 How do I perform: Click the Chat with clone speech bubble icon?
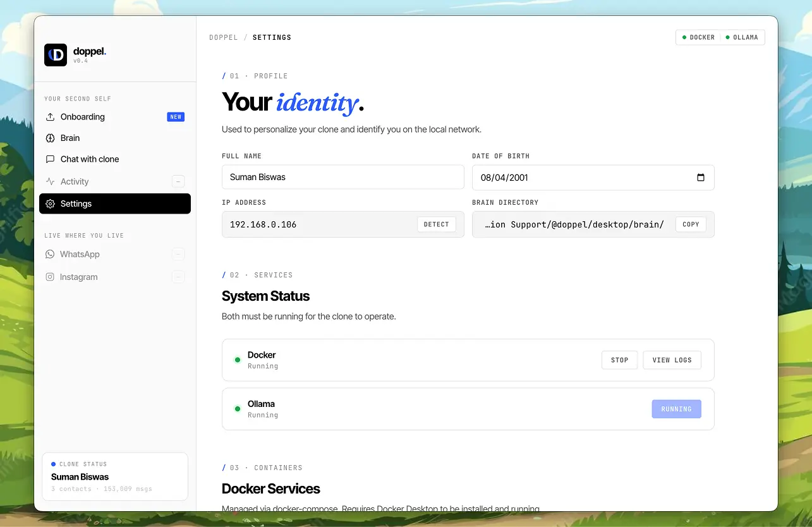[x=51, y=159]
